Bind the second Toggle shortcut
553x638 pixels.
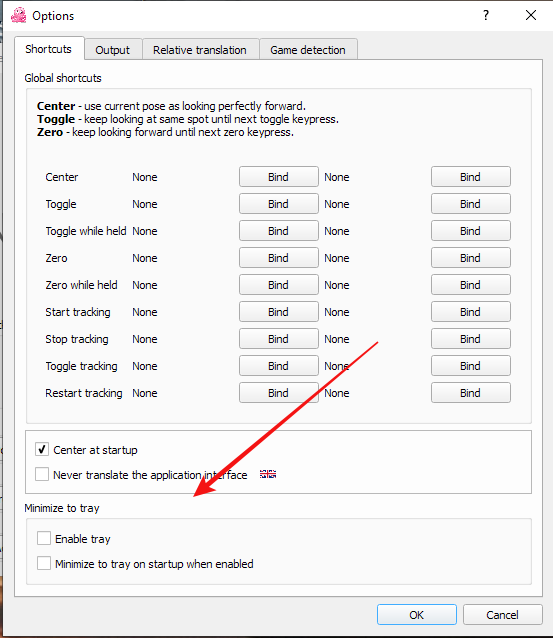coord(471,203)
